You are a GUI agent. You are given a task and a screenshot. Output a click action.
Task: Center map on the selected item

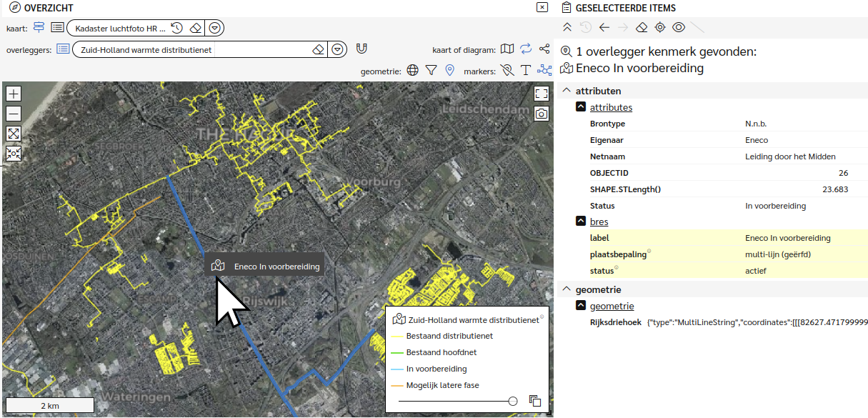pyautogui.click(x=660, y=27)
